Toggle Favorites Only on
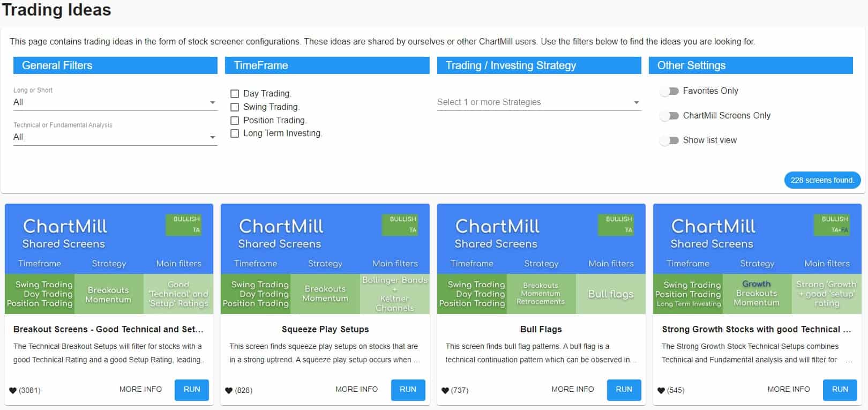 tap(668, 91)
